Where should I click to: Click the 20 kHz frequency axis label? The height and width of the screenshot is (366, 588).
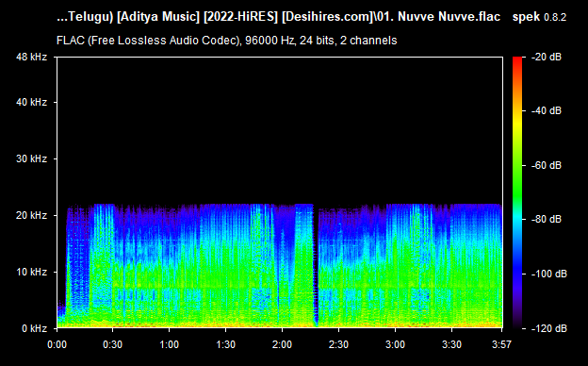coord(31,215)
